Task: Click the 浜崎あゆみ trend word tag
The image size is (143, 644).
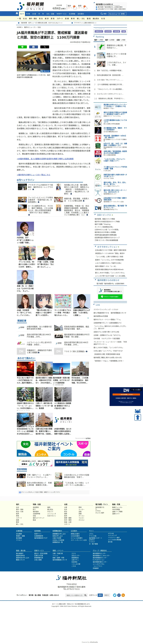Action: pyautogui.click(x=99, y=31)
